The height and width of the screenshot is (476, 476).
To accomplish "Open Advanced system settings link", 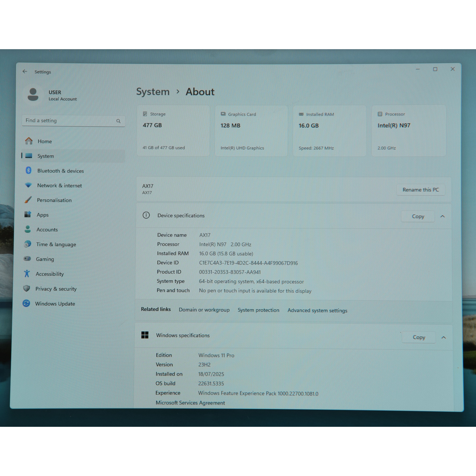I will pyautogui.click(x=317, y=310).
